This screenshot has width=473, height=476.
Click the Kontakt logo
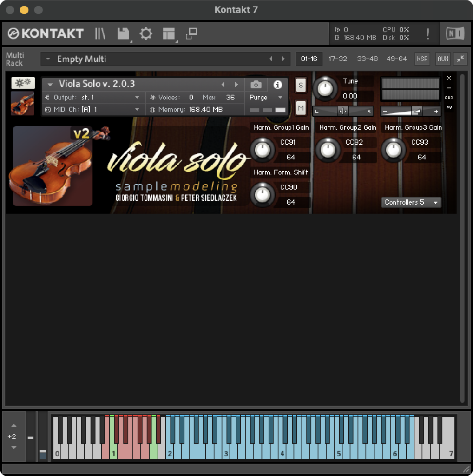point(46,33)
